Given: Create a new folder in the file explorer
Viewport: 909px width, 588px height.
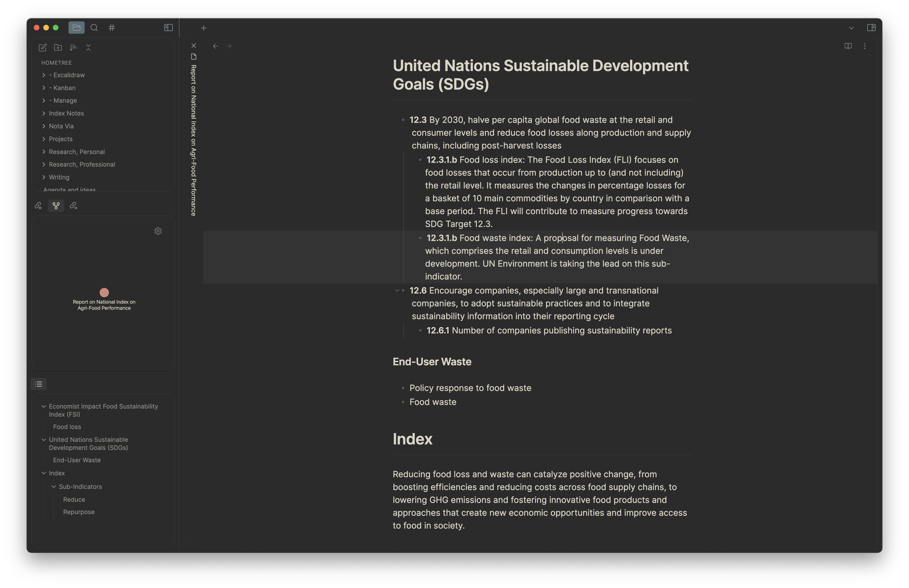Looking at the screenshot, I should (x=58, y=47).
